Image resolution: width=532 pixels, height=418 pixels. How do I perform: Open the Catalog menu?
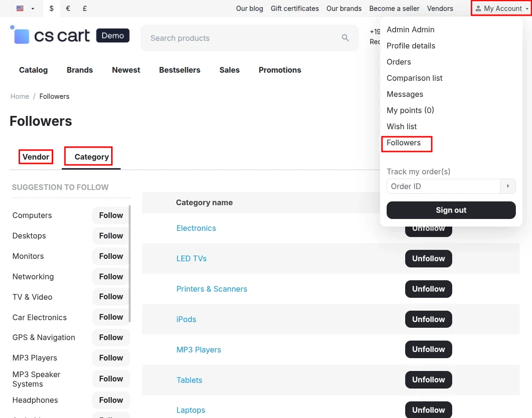pyautogui.click(x=33, y=70)
